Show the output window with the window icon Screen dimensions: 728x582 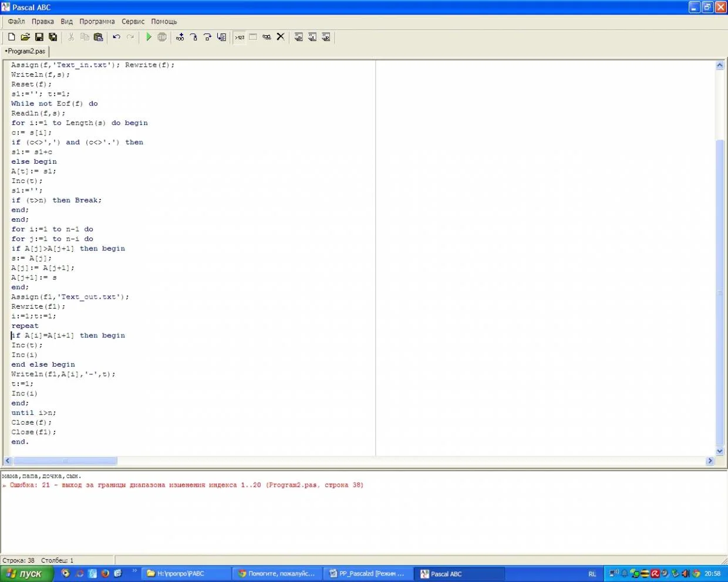click(253, 37)
